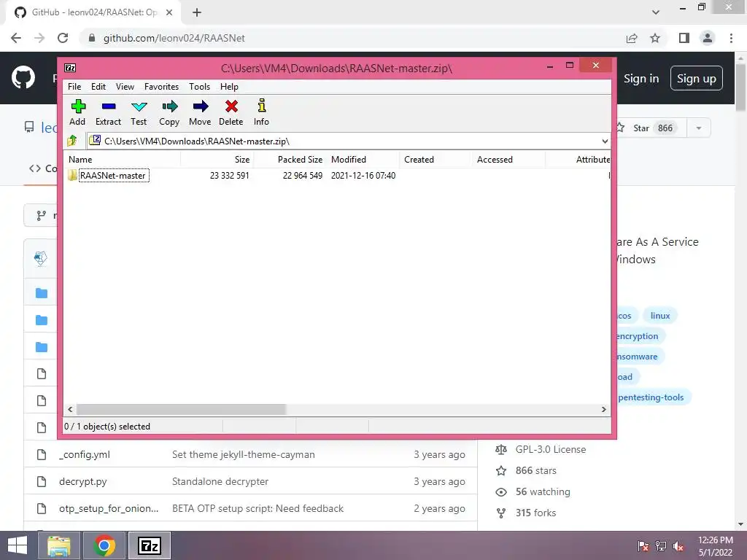This screenshot has width=747, height=560.
Task: Open the Tools menu
Action: pos(199,87)
